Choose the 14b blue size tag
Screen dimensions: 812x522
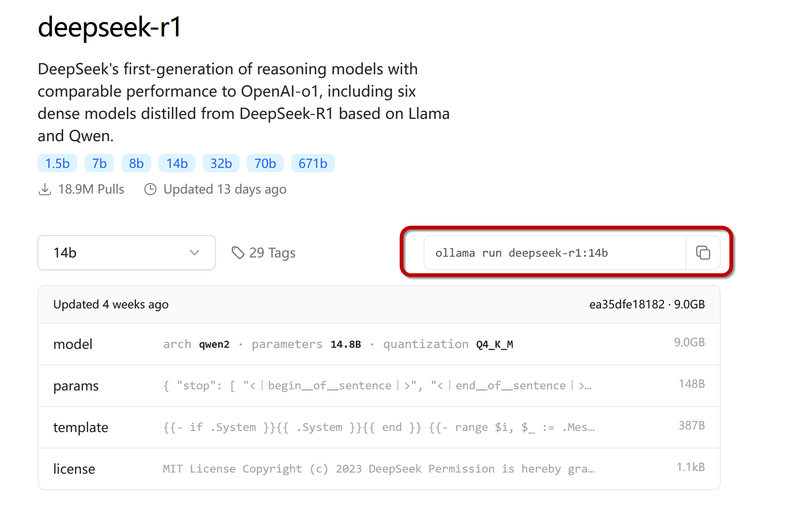click(177, 163)
